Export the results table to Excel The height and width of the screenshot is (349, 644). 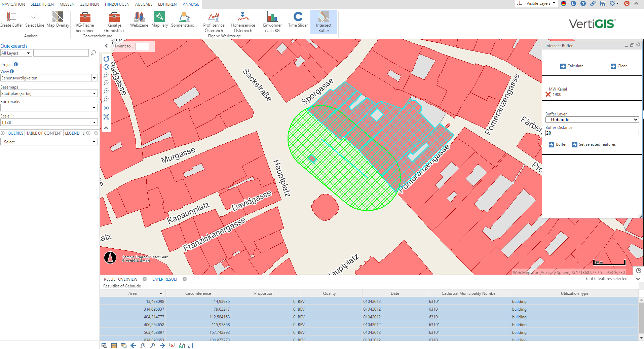tap(182, 346)
